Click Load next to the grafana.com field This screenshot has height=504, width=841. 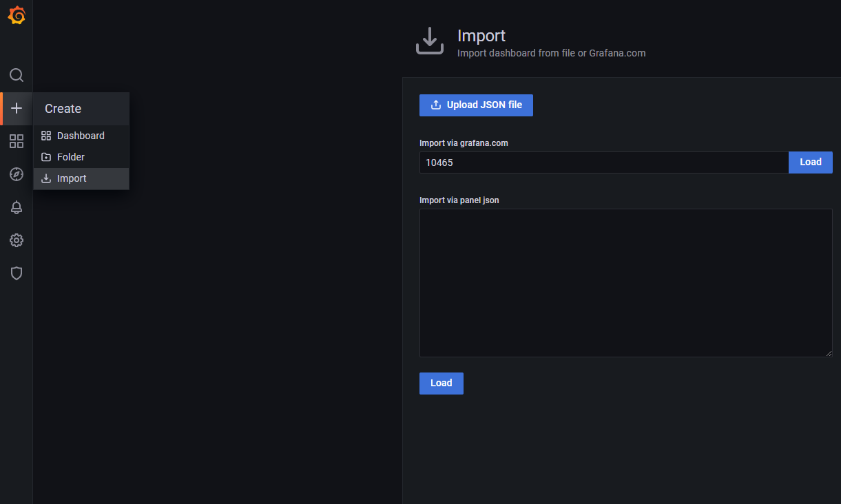coord(810,162)
